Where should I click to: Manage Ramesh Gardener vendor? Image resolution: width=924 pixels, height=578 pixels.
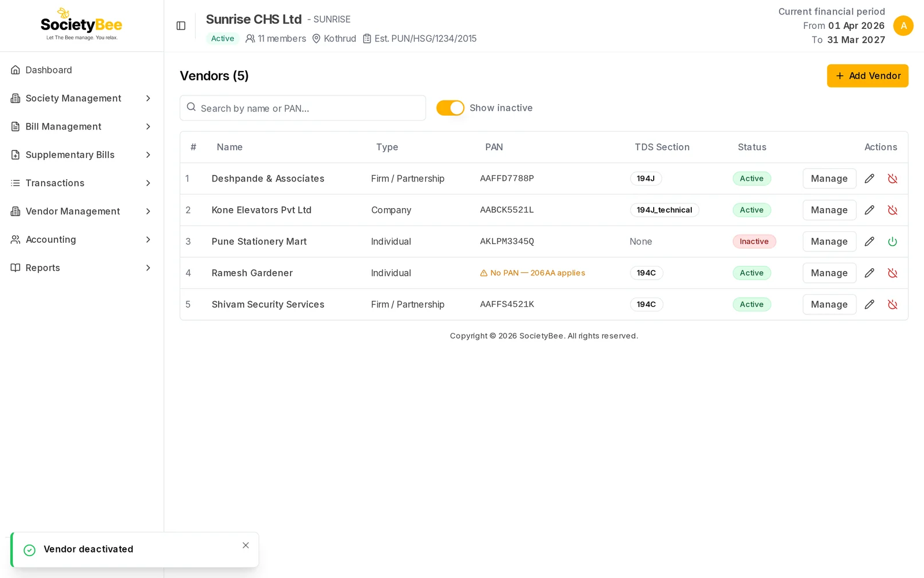pos(829,273)
